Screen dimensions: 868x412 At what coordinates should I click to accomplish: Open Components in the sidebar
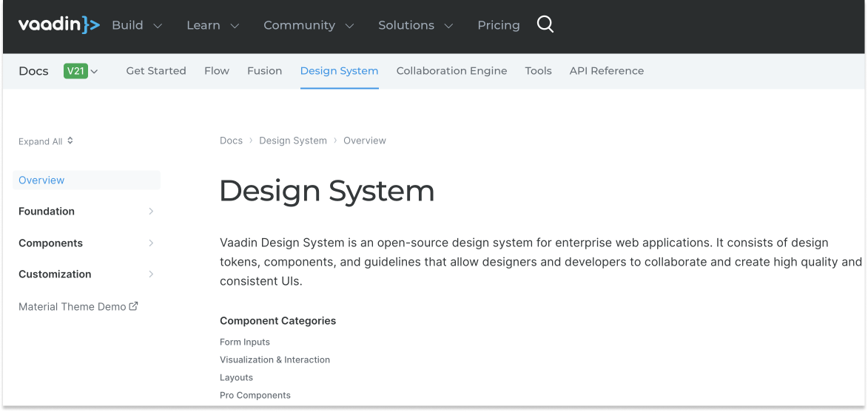50,243
